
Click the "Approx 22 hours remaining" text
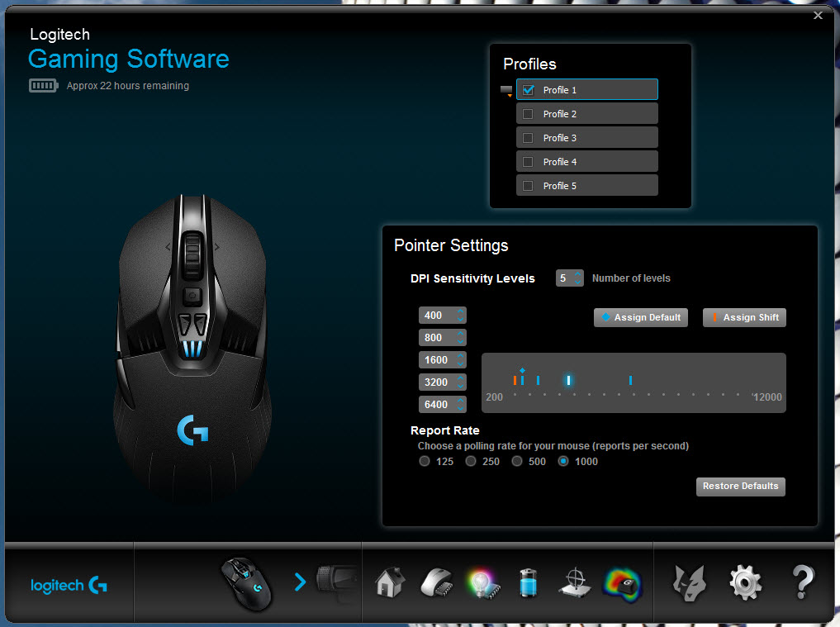(127, 86)
